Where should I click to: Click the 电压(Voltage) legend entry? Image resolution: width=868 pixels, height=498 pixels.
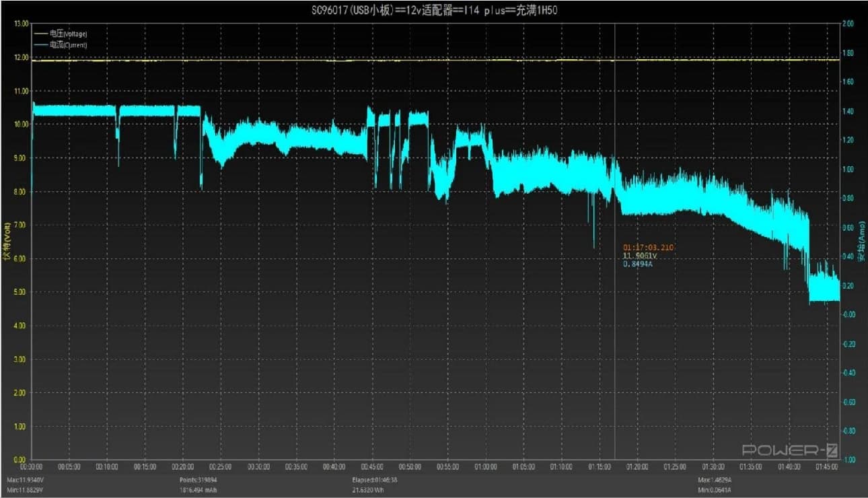tap(61, 34)
